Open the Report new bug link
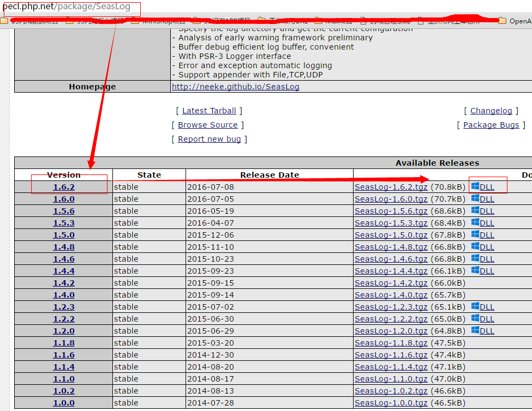The height and width of the screenshot is (411, 532). coord(210,139)
